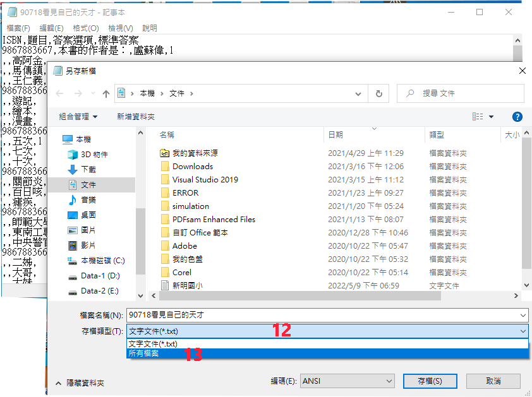Open the address bar history dropdown
Viewport: 532px width, 397px height.
click(x=358, y=94)
